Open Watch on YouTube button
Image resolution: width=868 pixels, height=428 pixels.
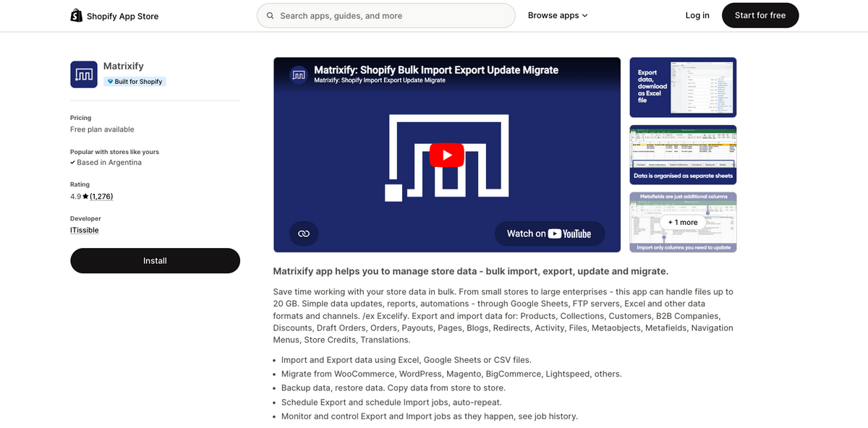(550, 234)
